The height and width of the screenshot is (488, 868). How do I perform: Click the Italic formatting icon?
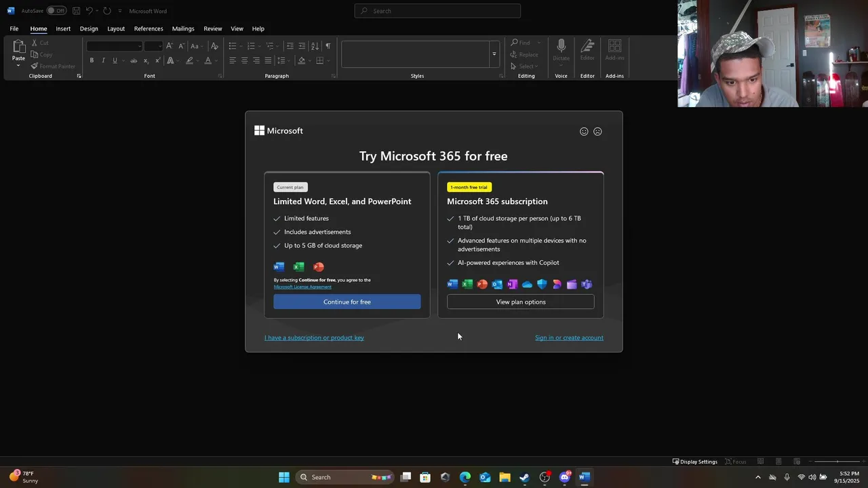(x=103, y=60)
